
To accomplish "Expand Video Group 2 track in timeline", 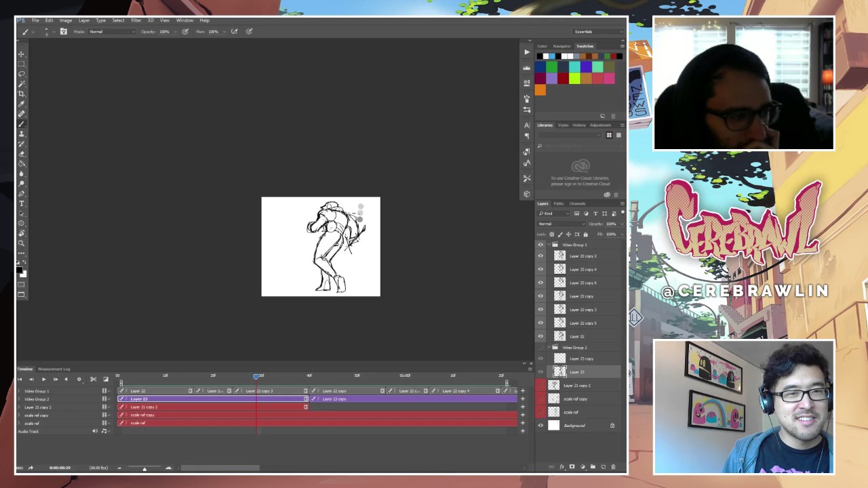I will pyautogui.click(x=19, y=399).
